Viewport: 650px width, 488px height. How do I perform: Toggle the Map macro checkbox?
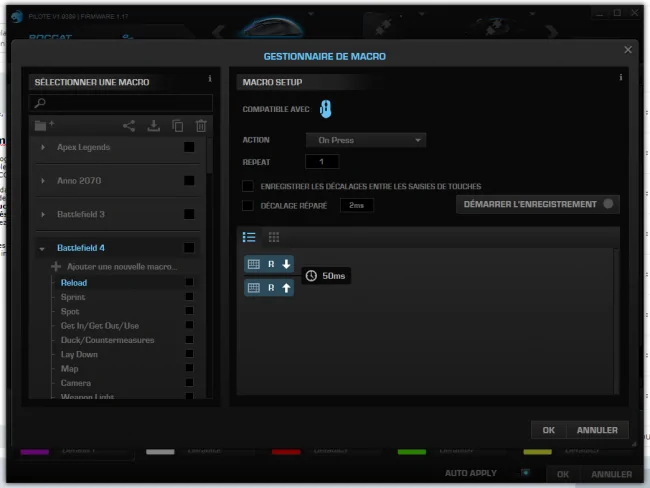[189, 368]
